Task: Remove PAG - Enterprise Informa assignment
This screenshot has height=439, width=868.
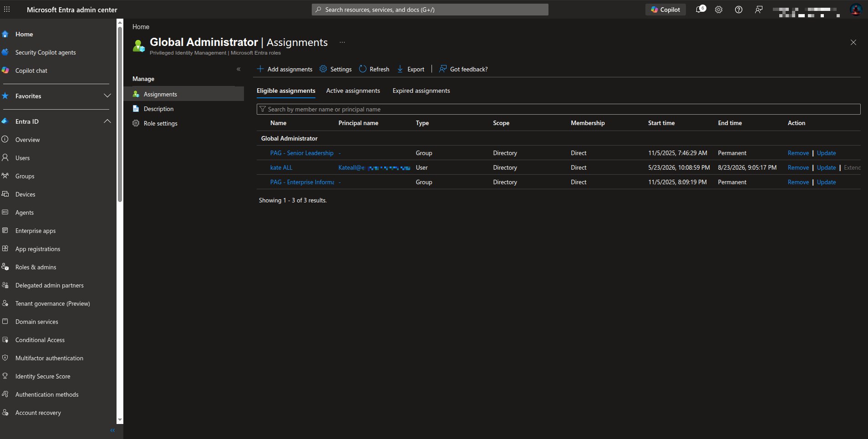Action: [x=798, y=182]
